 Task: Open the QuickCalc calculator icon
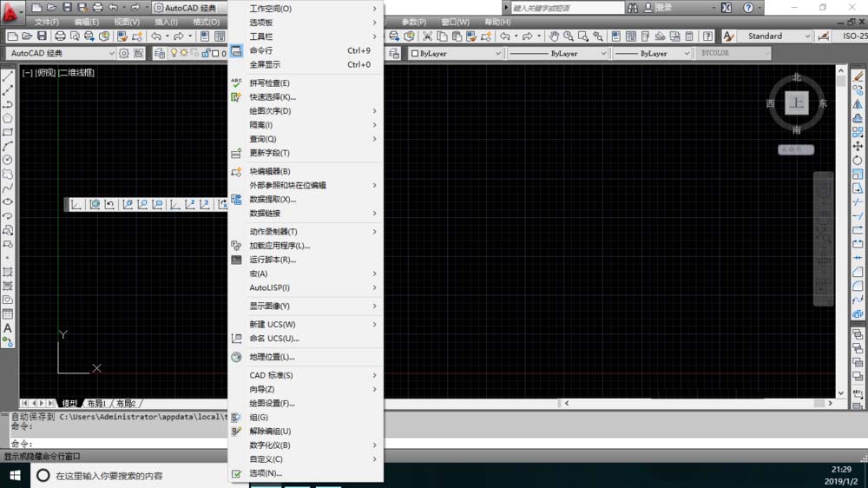point(689,36)
